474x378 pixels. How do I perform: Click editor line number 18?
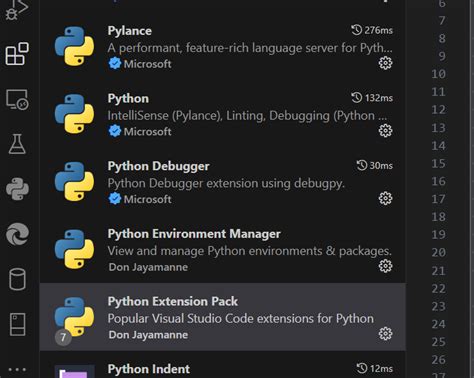pyautogui.click(x=438, y=217)
